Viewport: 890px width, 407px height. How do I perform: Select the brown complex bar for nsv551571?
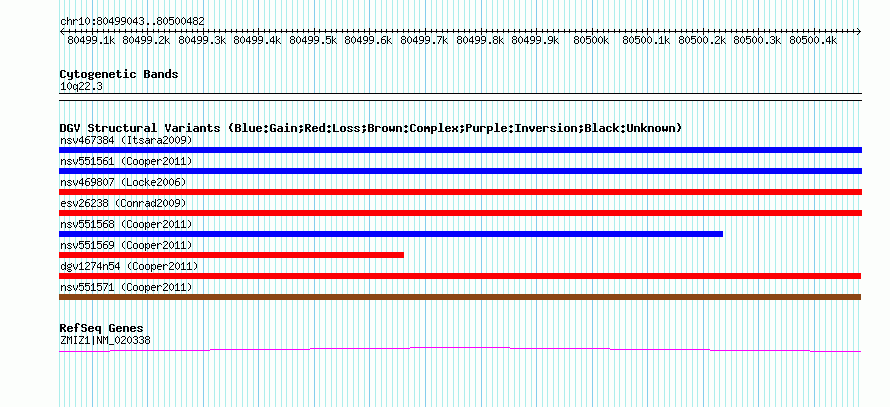click(x=460, y=297)
